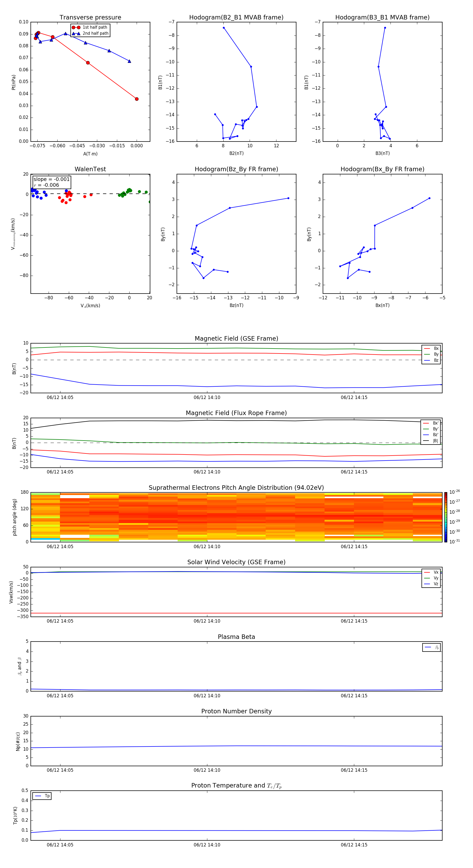Image resolution: width=473 pixels, height=868 pixels.
Task: Click the "r = -0.006" annotation
Action: pos(47,185)
